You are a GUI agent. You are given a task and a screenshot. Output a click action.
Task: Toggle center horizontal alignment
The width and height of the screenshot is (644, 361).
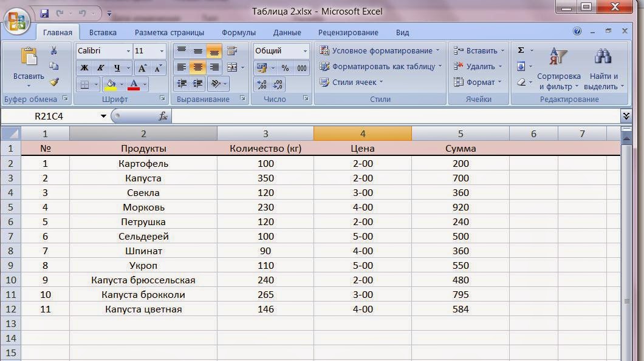(x=197, y=68)
